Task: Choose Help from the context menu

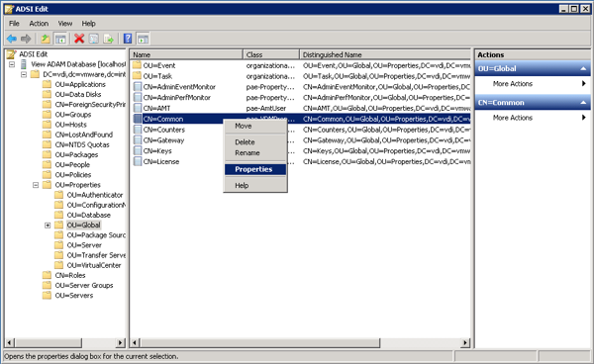Action: click(255, 185)
